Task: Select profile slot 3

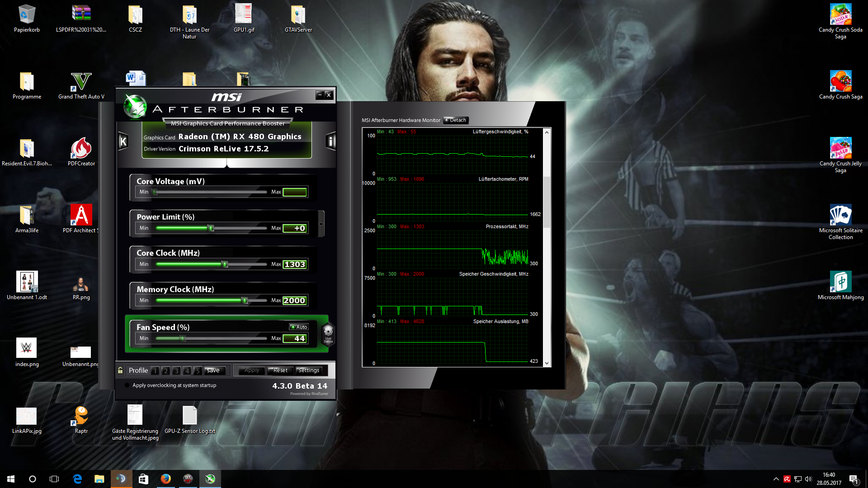Action: click(x=176, y=371)
